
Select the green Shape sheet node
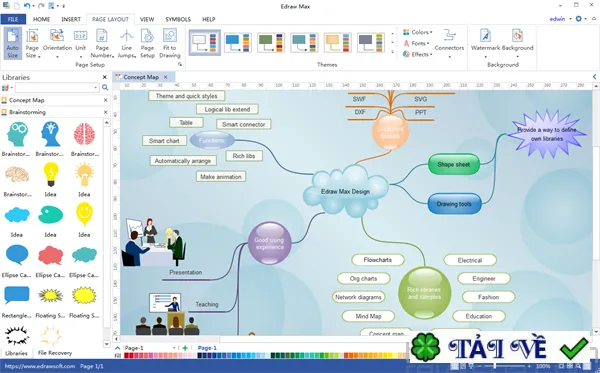pyautogui.click(x=453, y=164)
